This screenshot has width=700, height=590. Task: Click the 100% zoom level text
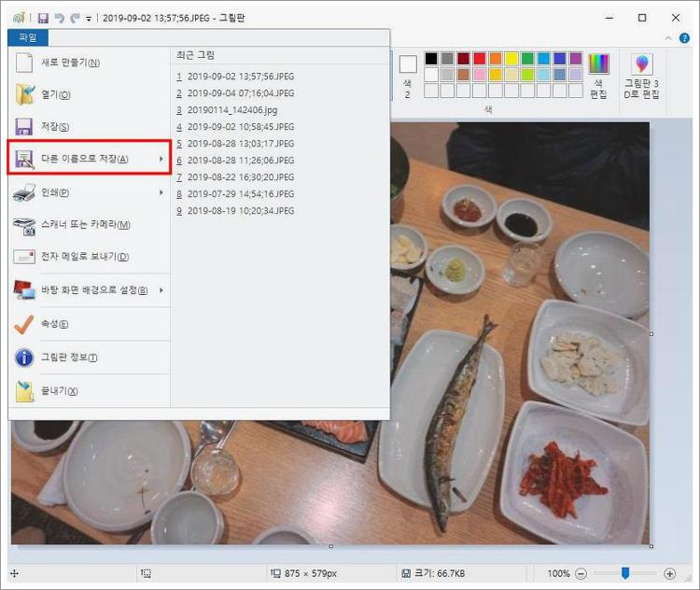[x=558, y=573]
